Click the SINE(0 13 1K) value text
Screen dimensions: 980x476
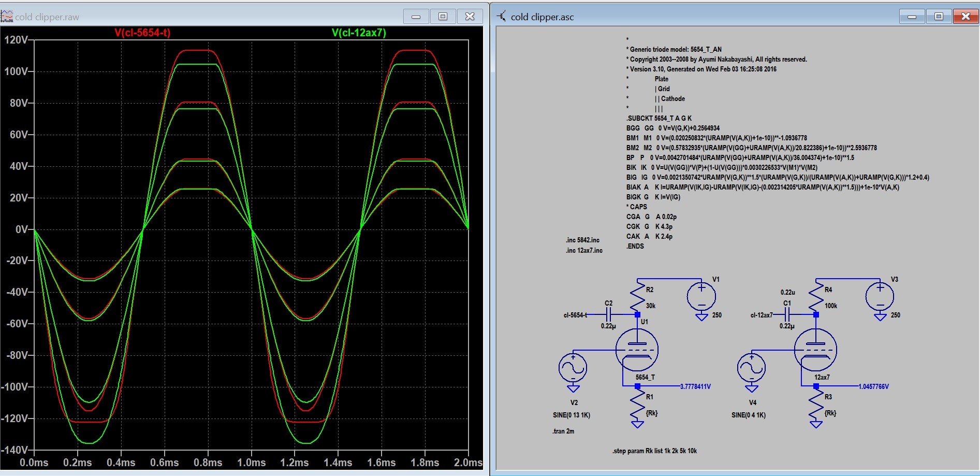tap(572, 415)
